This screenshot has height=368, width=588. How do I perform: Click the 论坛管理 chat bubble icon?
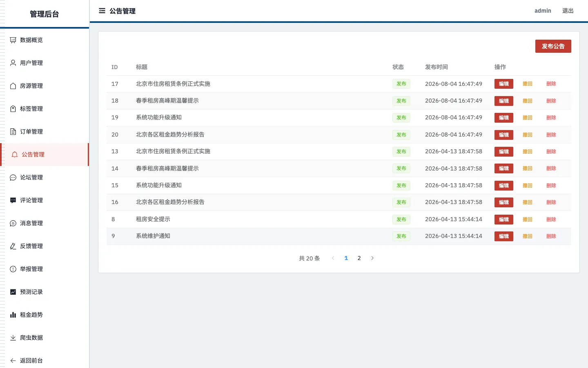13,177
